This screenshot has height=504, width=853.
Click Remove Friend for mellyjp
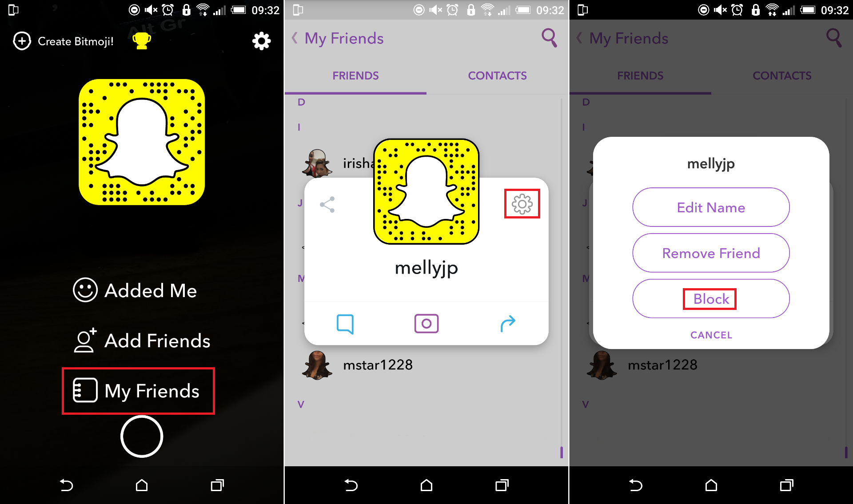pyautogui.click(x=711, y=253)
